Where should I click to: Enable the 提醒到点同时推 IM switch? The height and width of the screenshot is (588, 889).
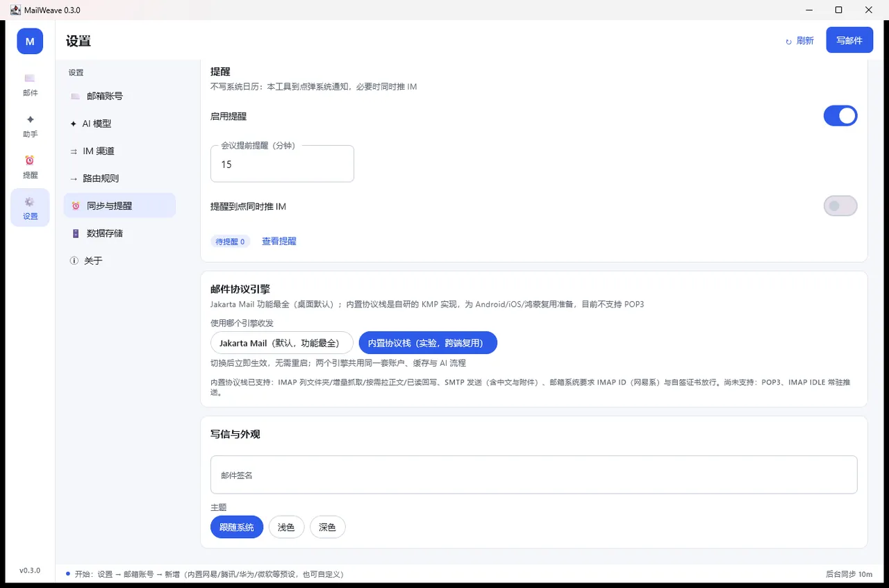click(x=840, y=206)
